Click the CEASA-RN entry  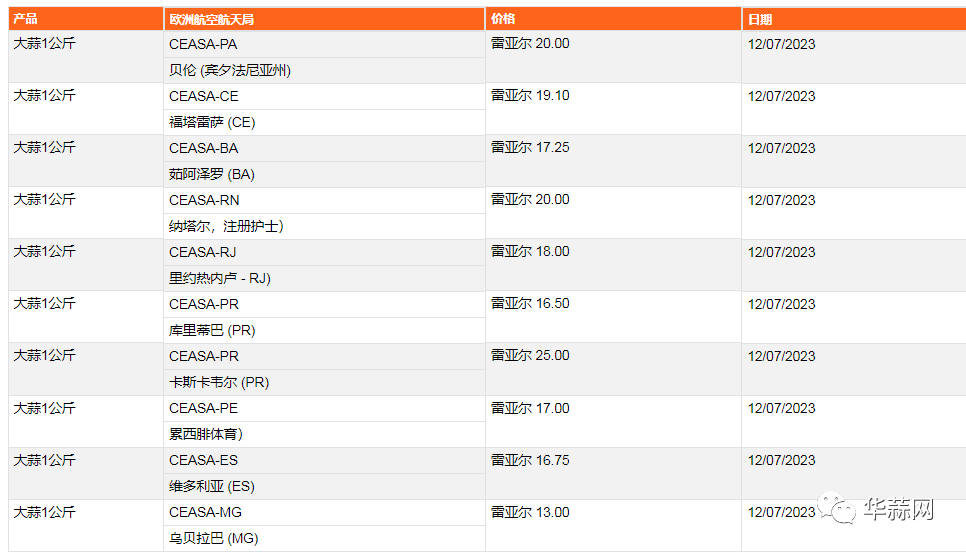point(324,200)
